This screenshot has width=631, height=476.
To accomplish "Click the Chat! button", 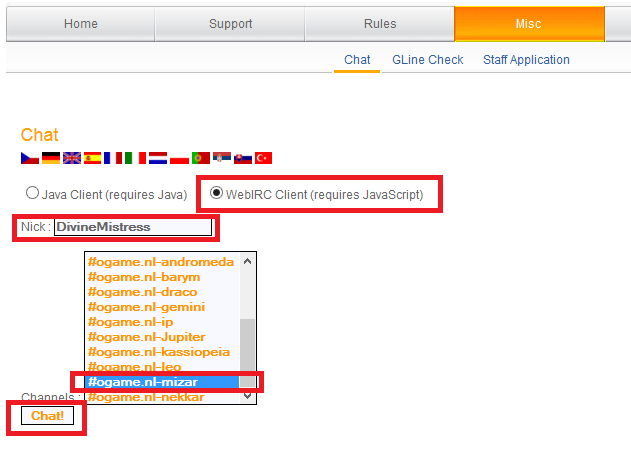I will click(47, 416).
